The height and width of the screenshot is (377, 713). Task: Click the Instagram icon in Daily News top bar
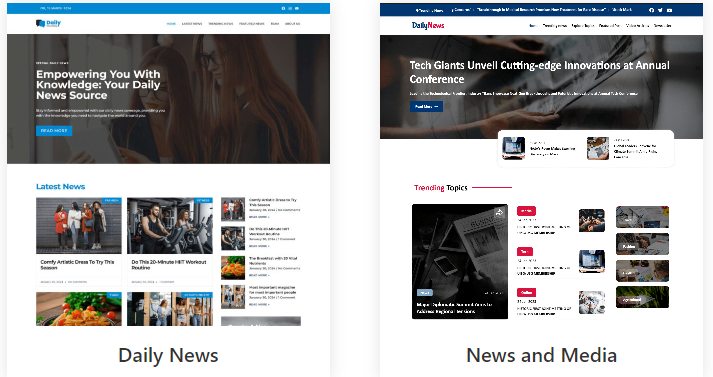click(290, 8)
